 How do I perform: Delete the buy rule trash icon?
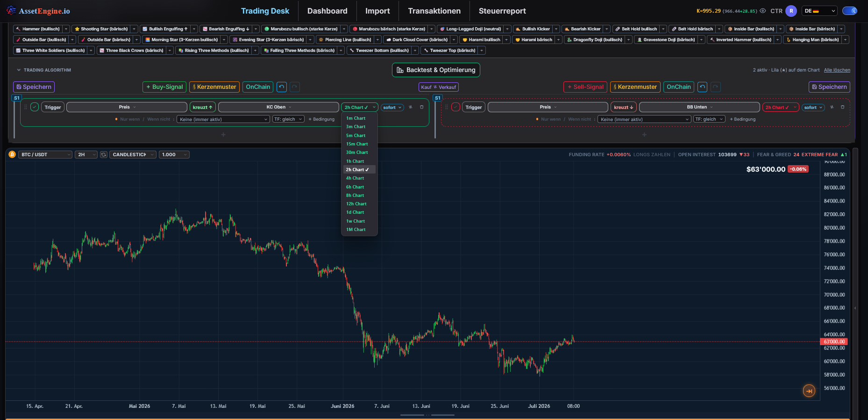(x=421, y=107)
